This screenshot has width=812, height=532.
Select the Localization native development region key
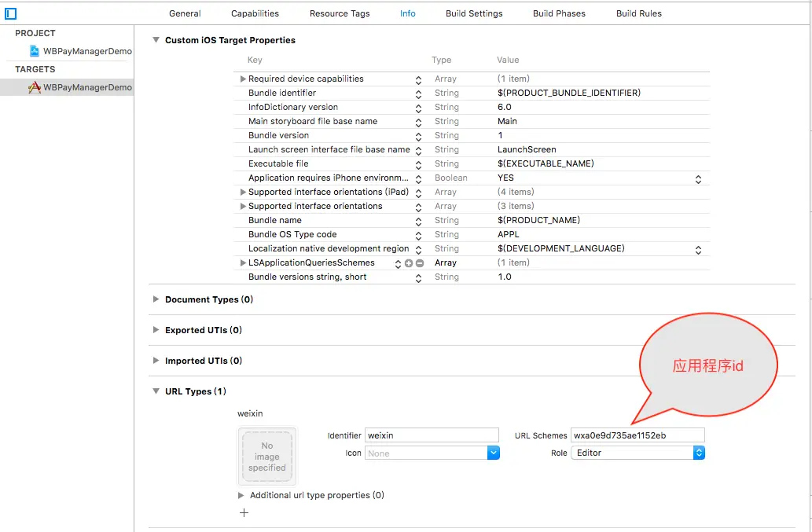(x=329, y=248)
